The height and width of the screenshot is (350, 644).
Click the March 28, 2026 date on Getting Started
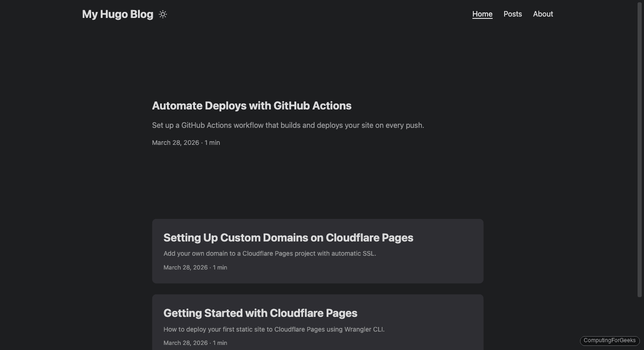[x=185, y=343]
